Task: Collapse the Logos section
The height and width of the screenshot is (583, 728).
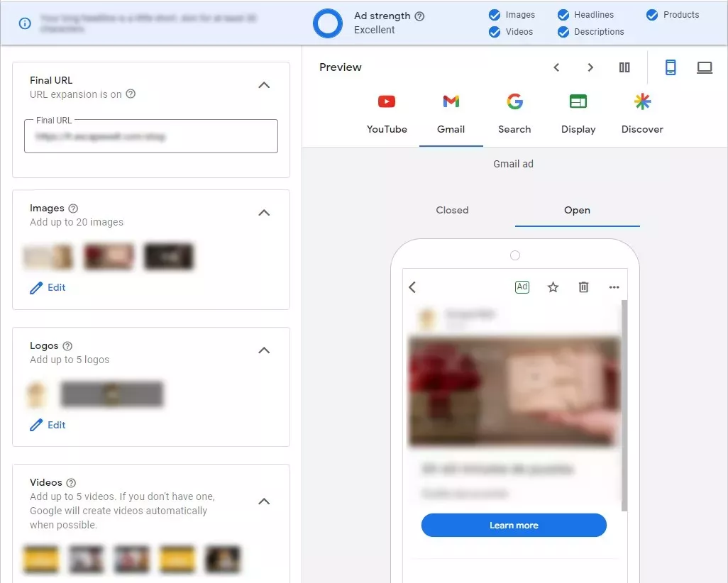Action: pos(264,350)
